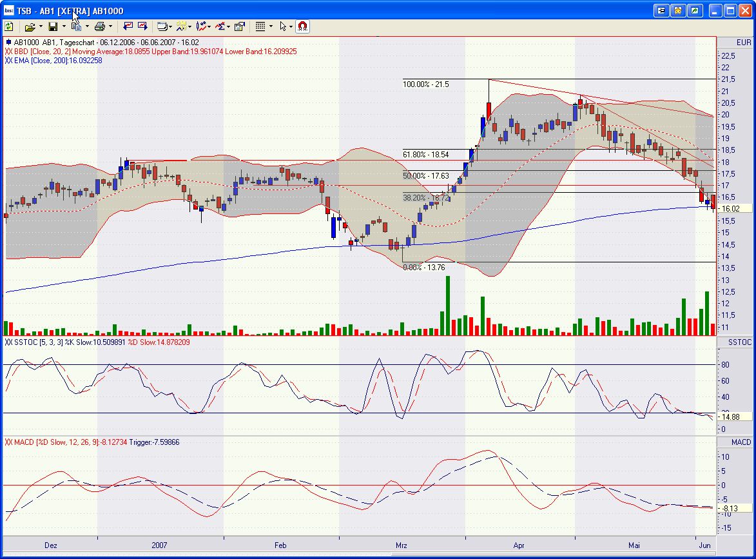Expand the printer dropdown arrow
This screenshot has height=559, width=756.
click(x=110, y=27)
